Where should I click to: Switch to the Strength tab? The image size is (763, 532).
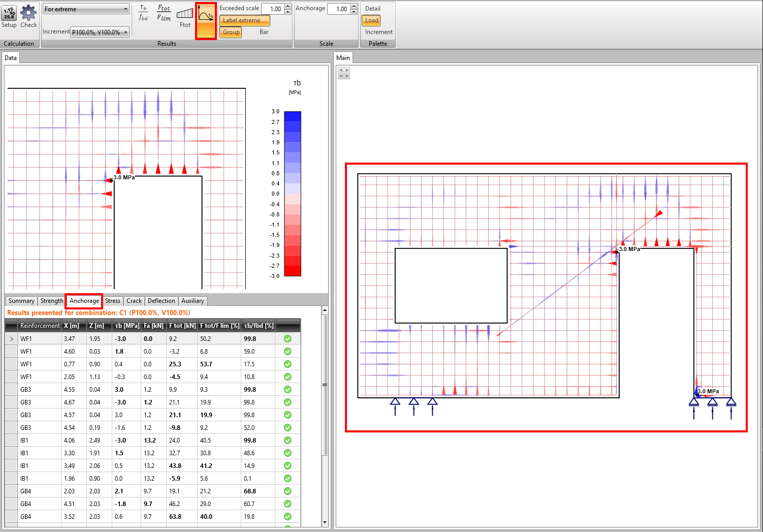pos(52,301)
